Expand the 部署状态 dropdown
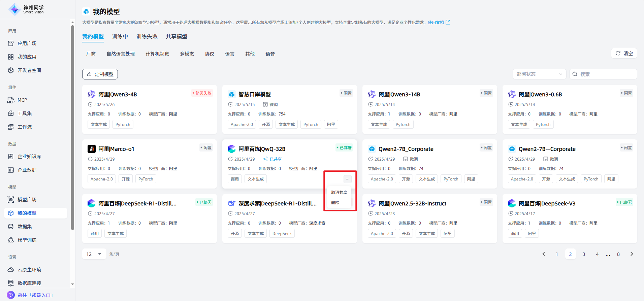 pyautogui.click(x=539, y=74)
